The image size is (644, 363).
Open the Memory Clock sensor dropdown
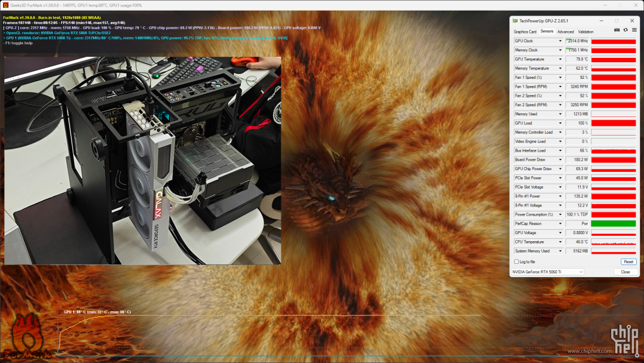coord(560,50)
